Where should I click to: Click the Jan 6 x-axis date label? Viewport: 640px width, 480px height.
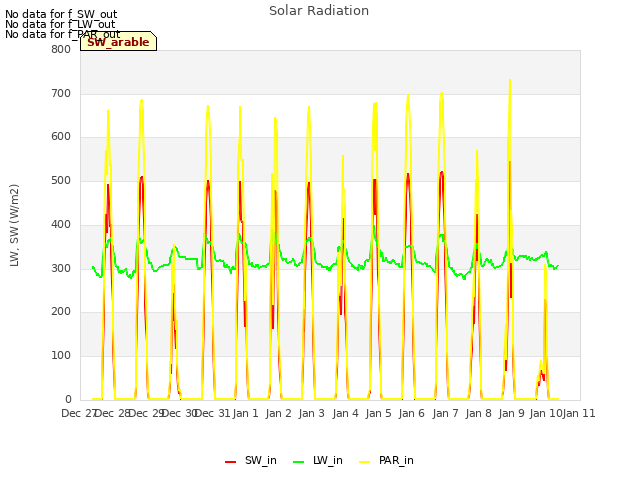click(x=412, y=413)
